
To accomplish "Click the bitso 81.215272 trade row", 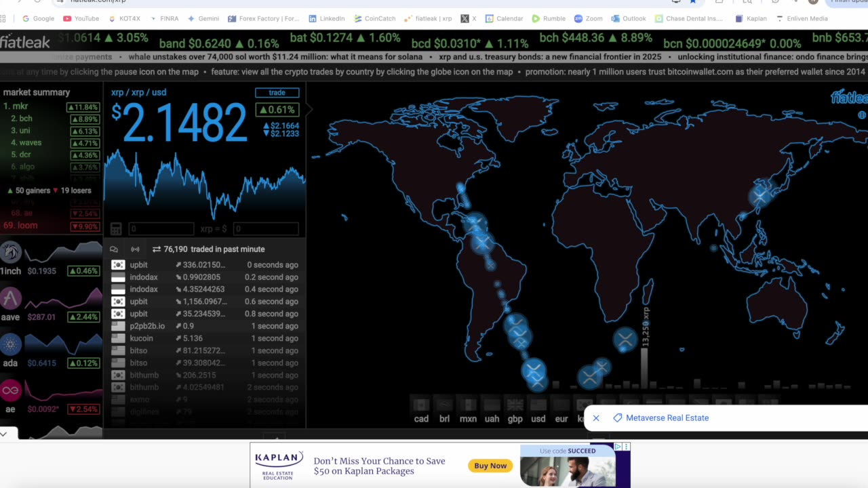I will point(204,350).
